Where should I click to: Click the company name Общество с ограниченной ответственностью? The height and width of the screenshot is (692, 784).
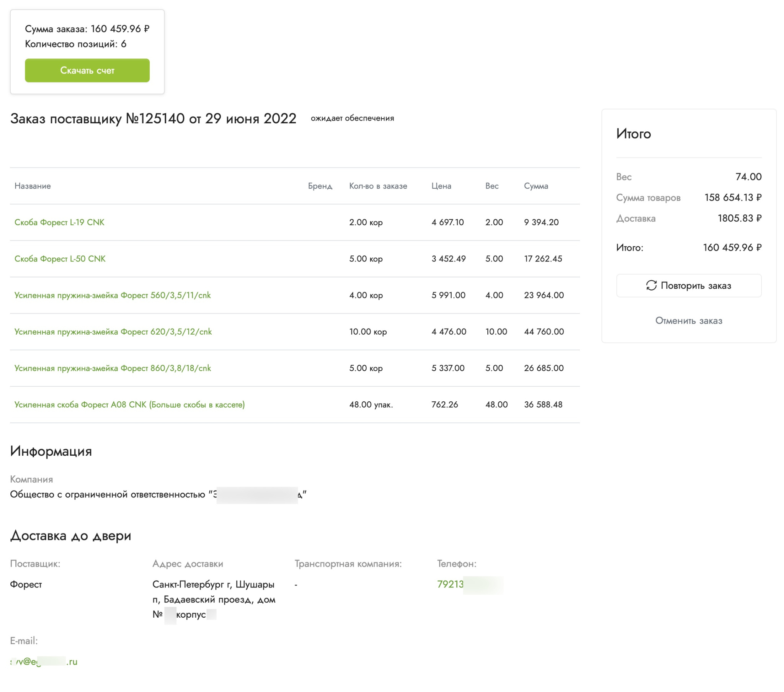click(158, 494)
